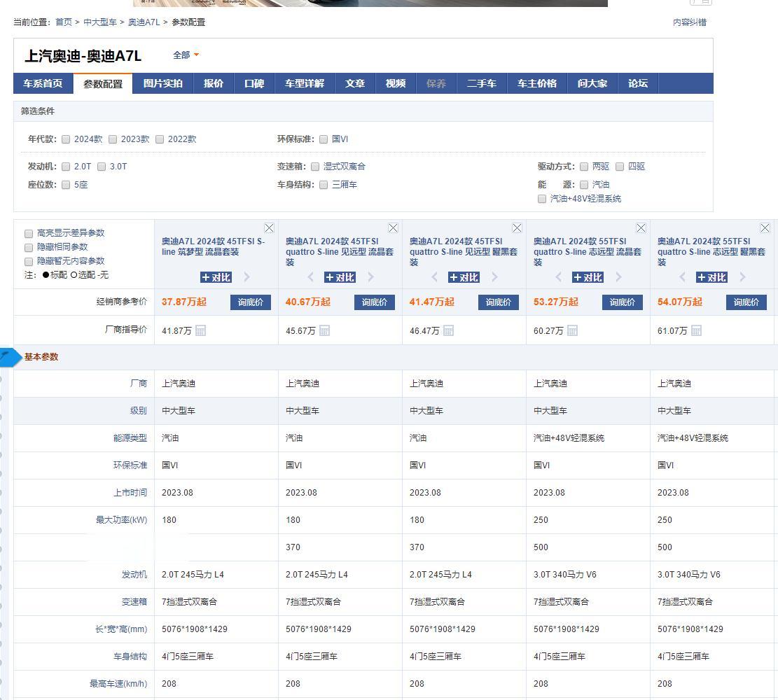Move 55TFSI 志远型 曜黑套装 column right
The height and width of the screenshot is (700, 778).
[743, 277]
